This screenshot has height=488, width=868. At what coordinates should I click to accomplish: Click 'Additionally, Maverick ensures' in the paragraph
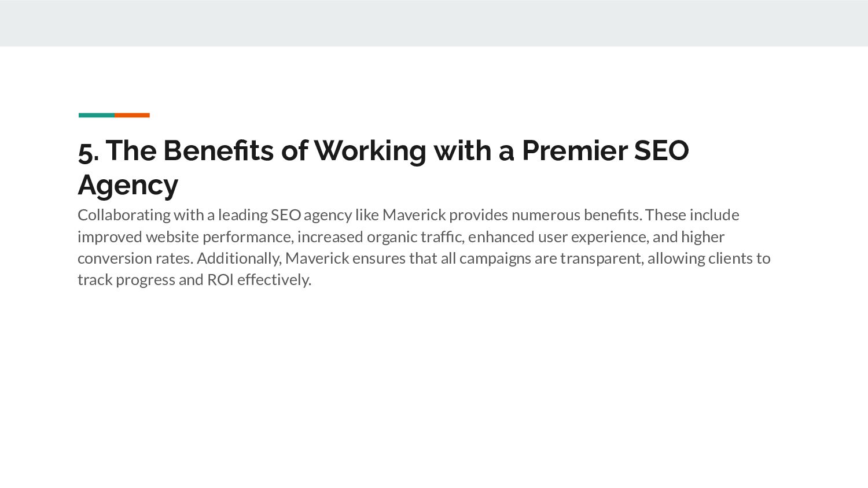301,258
